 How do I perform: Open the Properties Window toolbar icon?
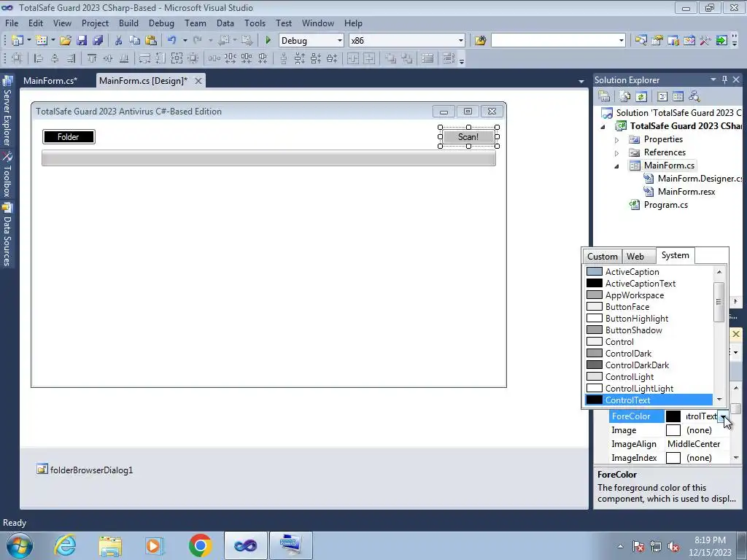point(657,41)
